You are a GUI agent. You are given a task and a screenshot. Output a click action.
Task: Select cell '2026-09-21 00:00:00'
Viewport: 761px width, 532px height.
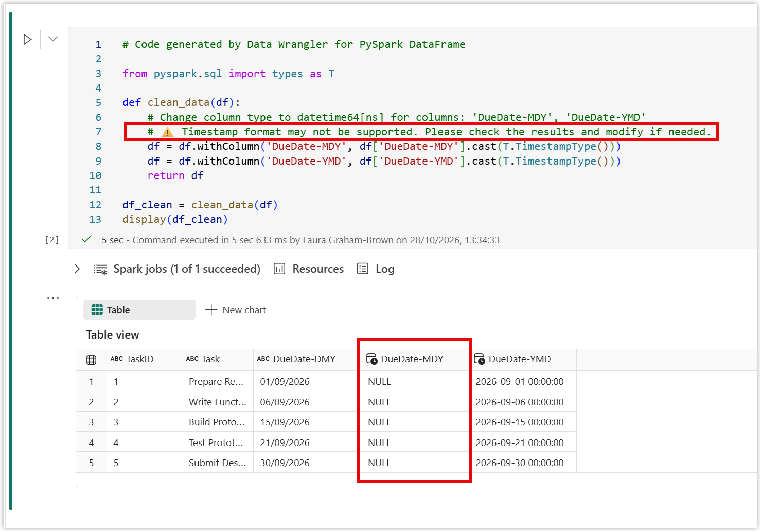523,442
